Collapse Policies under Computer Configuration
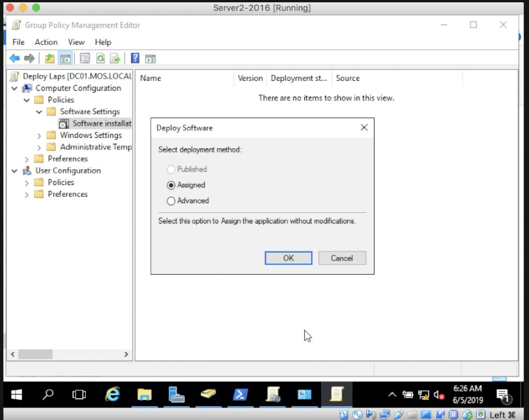 point(27,100)
